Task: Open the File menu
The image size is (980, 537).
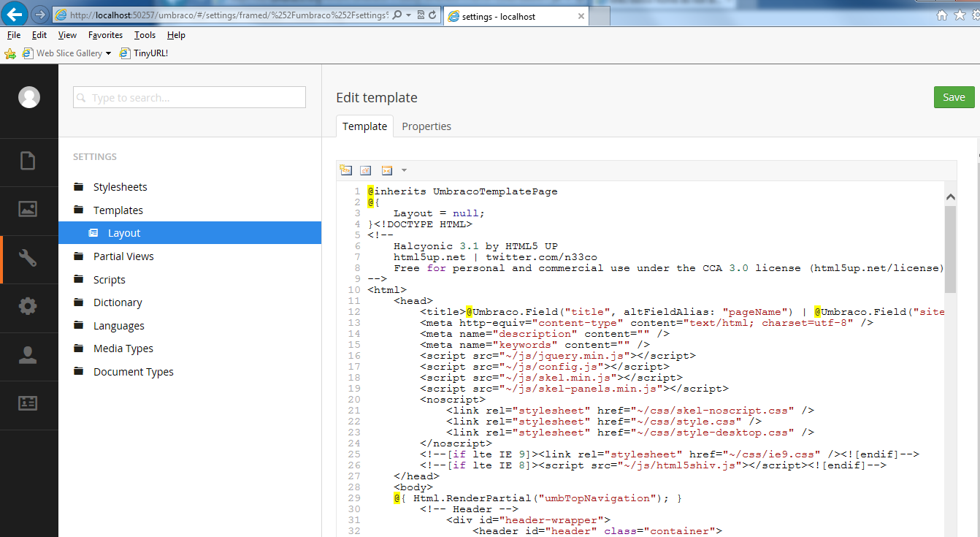Action: point(14,35)
